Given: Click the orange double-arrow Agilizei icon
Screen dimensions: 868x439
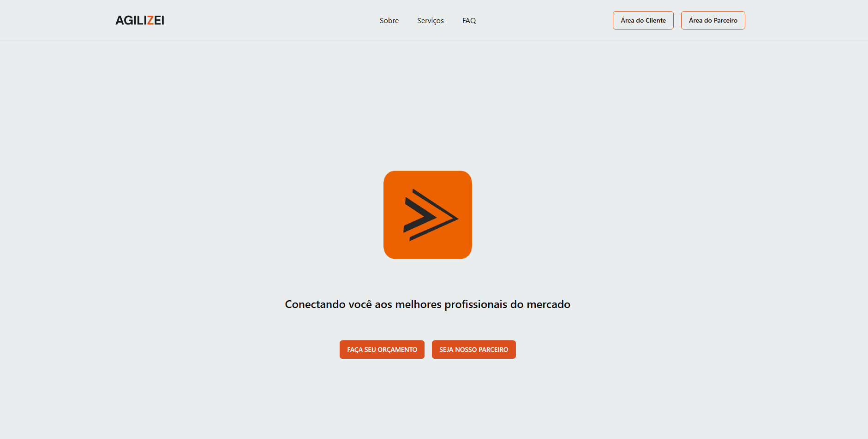Looking at the screenshot, I should click(427, 215).
